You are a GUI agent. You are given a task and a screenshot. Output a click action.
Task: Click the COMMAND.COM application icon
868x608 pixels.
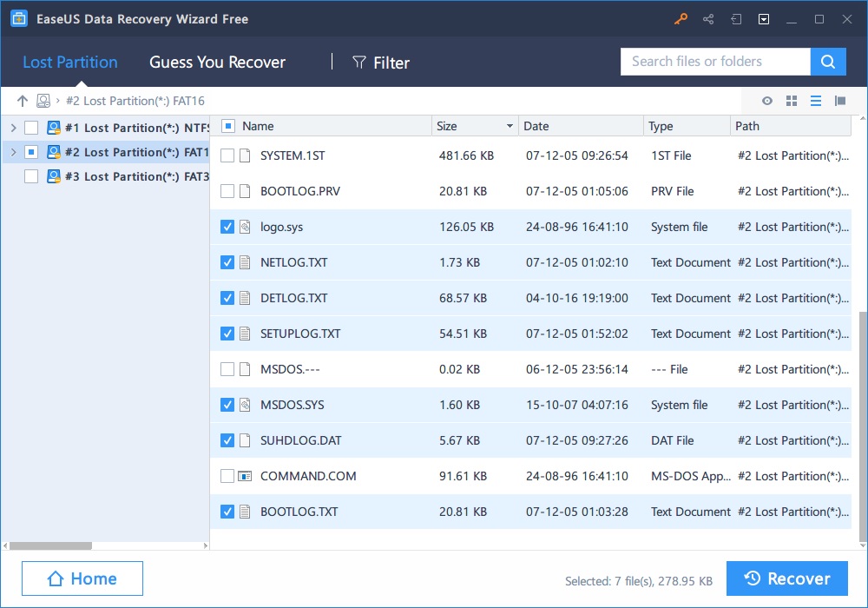245,476
